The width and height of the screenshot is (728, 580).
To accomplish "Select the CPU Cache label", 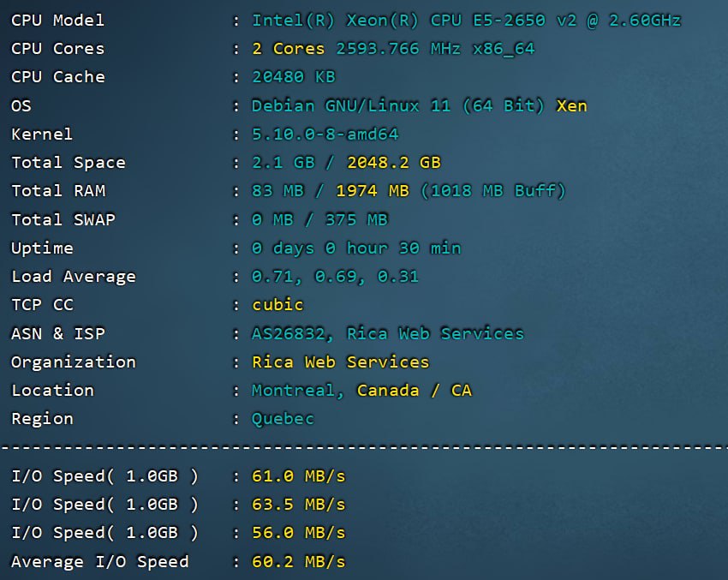I will point(57,77).
